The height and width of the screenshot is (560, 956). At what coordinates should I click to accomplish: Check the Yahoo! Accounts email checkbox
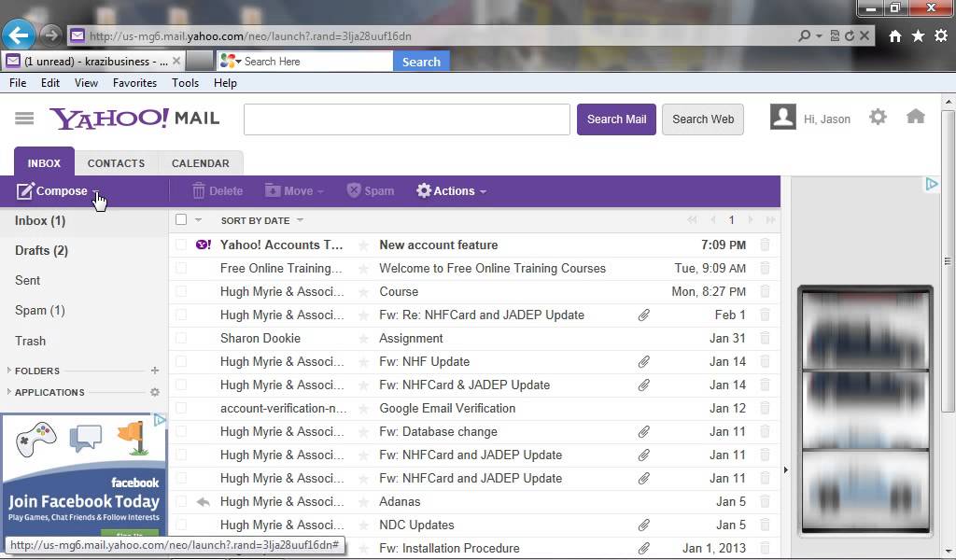(181, 245)
